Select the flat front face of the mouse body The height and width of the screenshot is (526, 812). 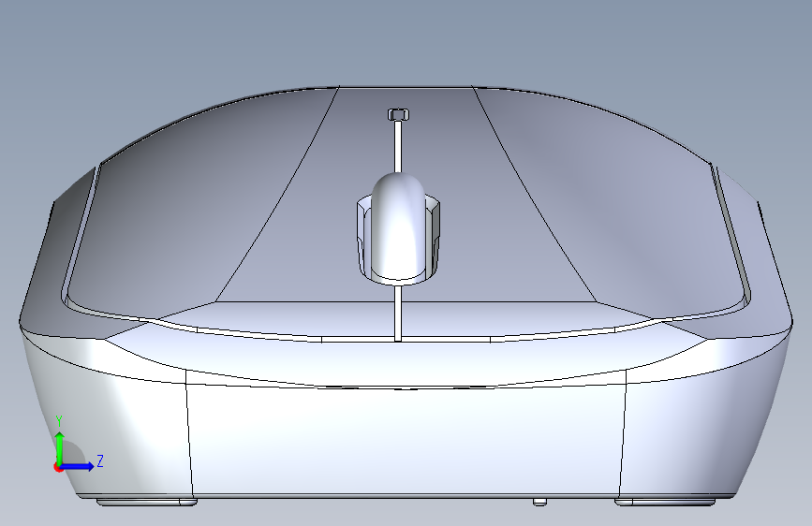(406, 440)
